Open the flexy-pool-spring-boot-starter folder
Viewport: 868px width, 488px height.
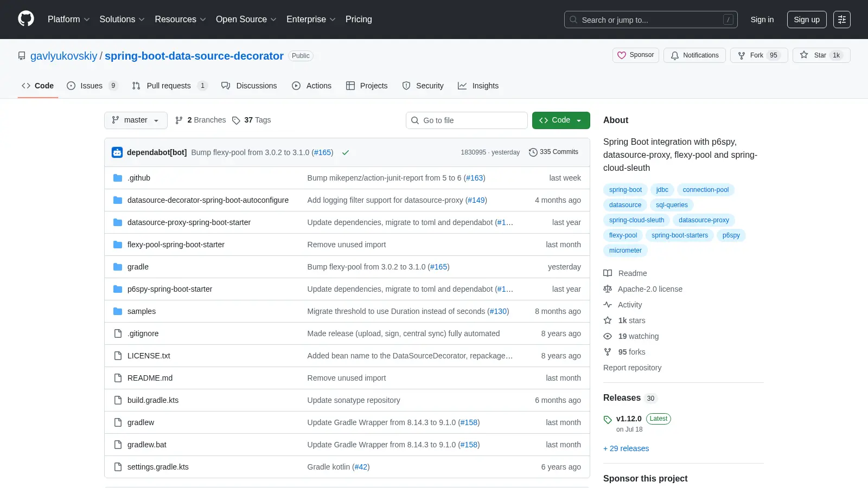tap(176, 245)
